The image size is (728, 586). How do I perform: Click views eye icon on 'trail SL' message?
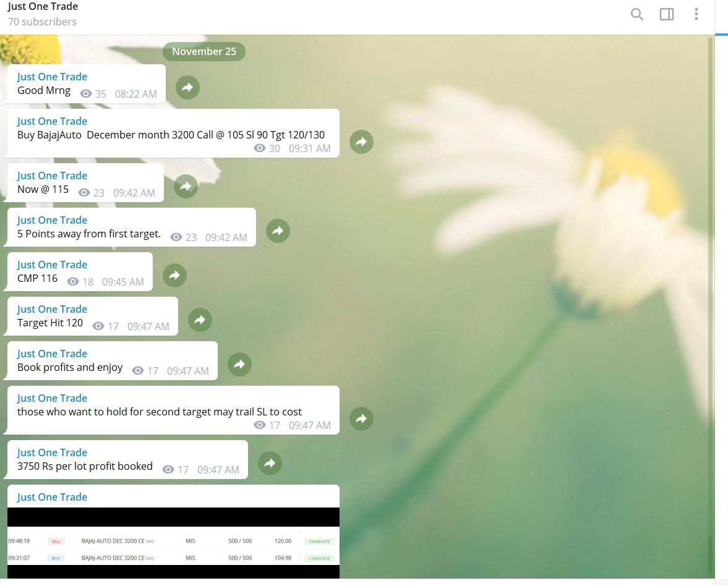260,425
